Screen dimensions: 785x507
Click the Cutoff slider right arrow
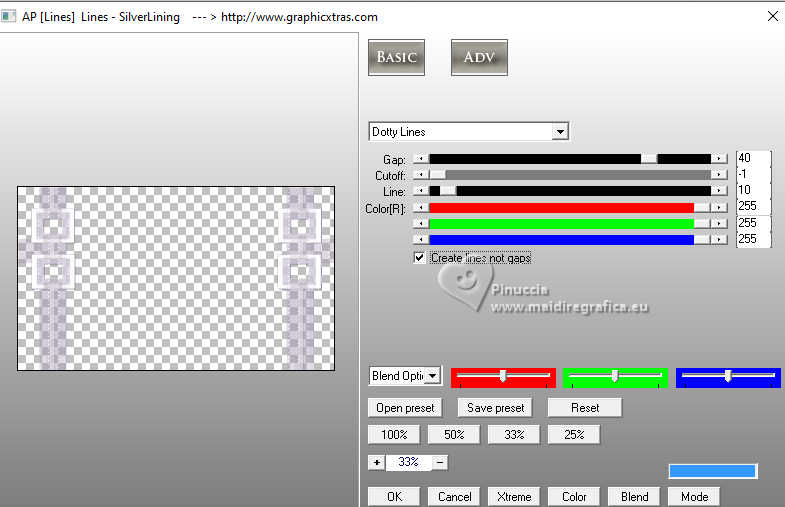coord(719,175)
